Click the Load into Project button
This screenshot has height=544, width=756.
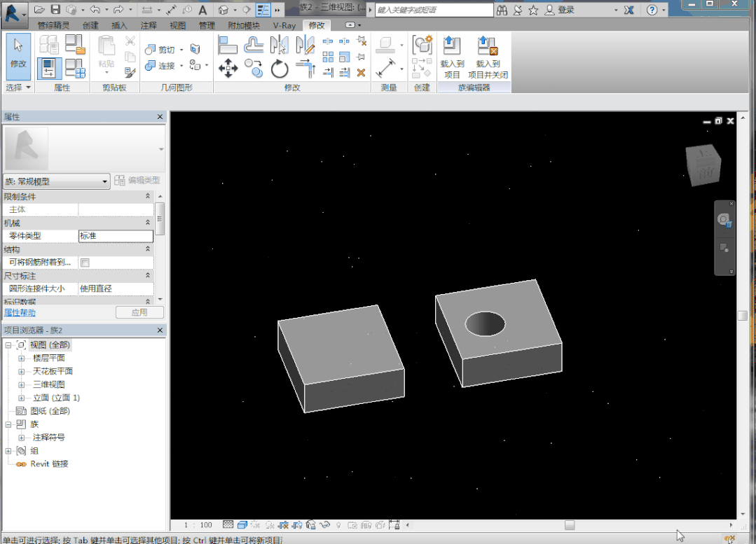coord(452,57)
